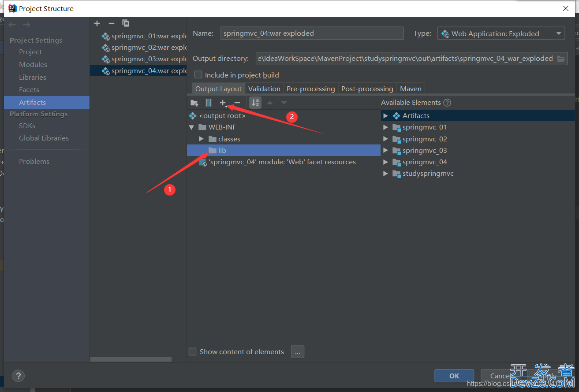Click the springmvc_02:war exploded artifact icon
This screenshot has width=579, height=392.
click(x=105, y=48)
